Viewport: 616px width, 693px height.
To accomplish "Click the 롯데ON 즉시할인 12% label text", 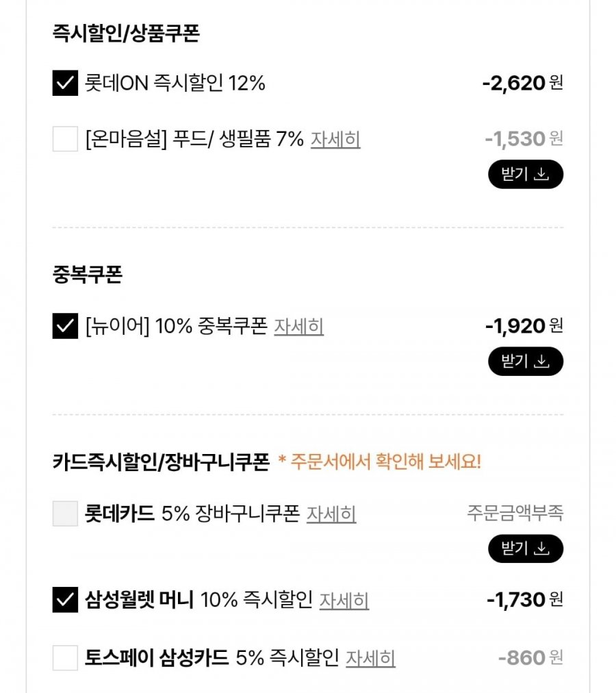I will 175,84.
